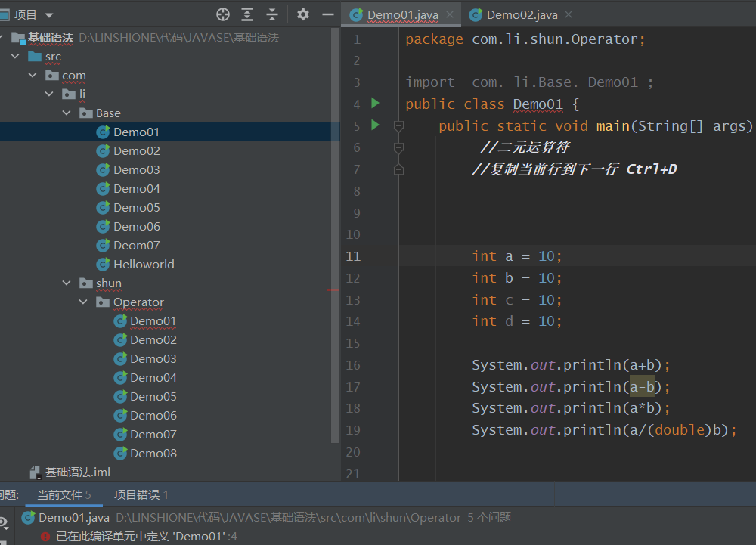The image size is (756, 545).
Task: Select Demo05 under Operator package
Action: (x=153, y=396)
